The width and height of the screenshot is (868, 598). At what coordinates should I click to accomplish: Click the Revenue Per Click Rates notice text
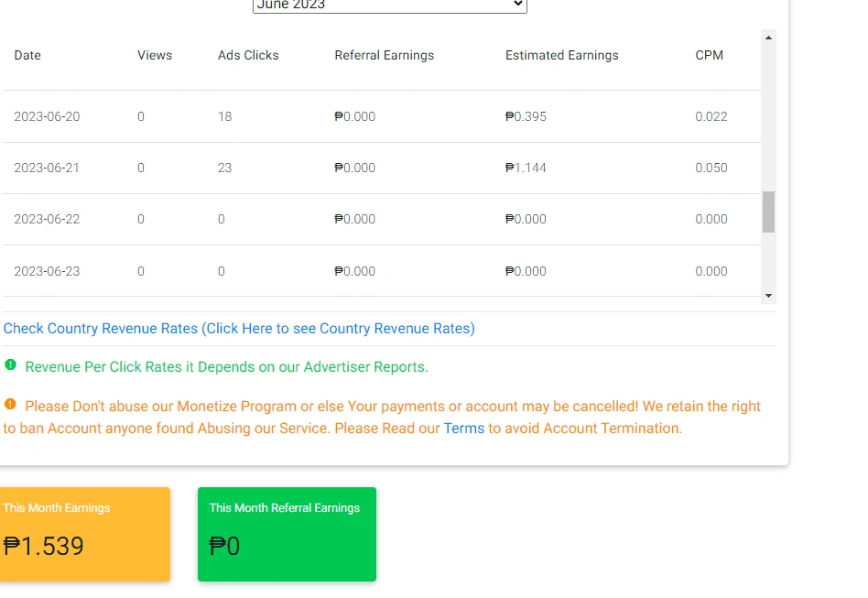click(227, 367)
